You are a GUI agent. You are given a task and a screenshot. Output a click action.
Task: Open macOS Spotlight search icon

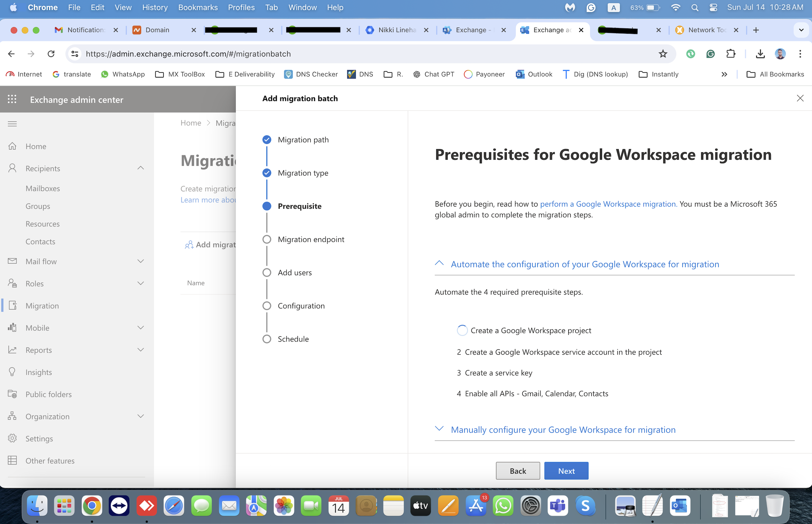tap(695, 8)
